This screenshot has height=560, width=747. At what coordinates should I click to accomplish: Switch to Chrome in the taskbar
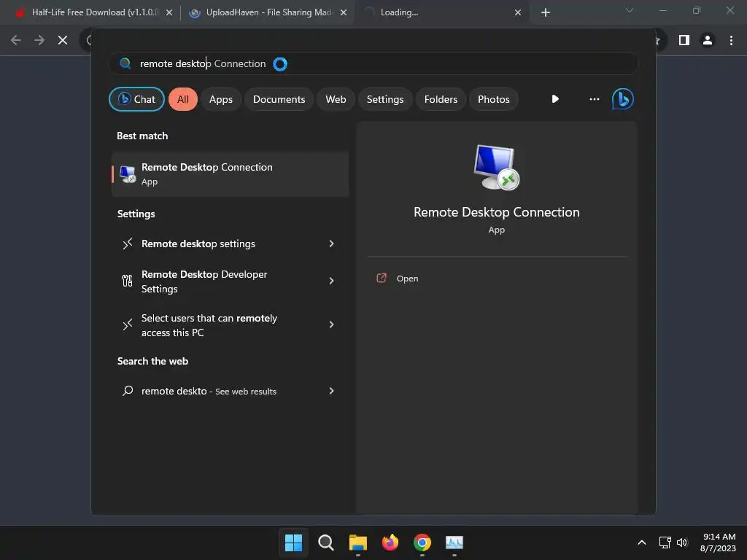click(x=422, y=542)
